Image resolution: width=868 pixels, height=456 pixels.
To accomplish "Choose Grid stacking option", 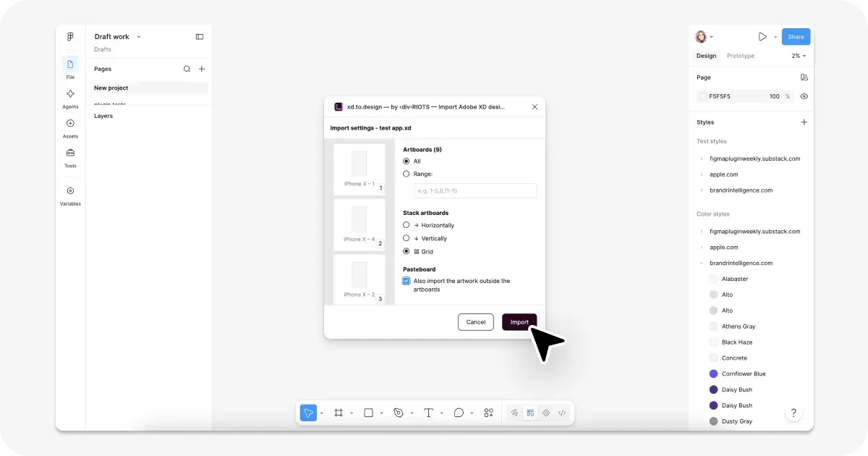I will (x=407, y=251).
